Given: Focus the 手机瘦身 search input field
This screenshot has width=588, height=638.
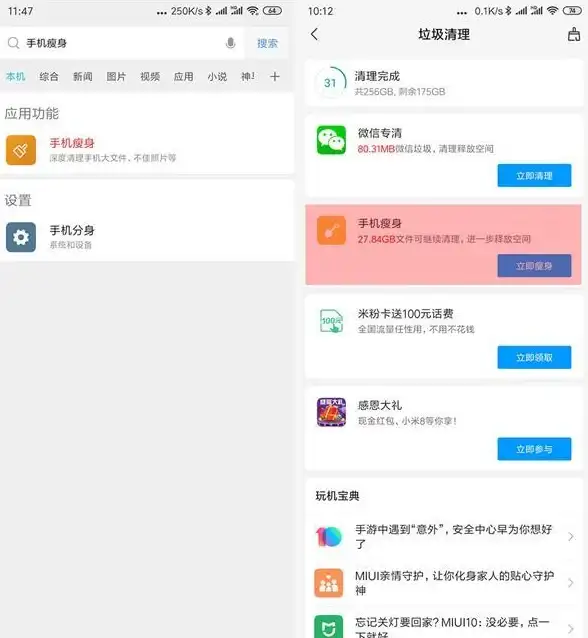Looking at the screenshot, I should tap(122, 43).
